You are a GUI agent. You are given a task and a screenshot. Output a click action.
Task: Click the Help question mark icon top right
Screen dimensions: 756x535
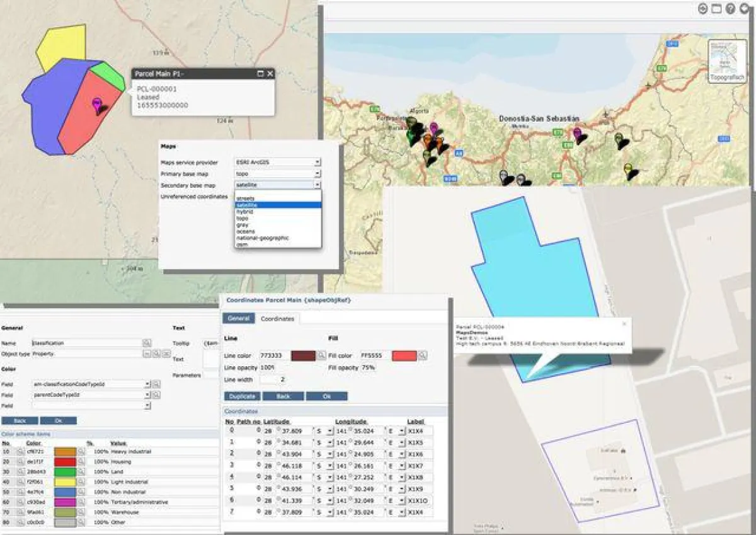(730, 8)
